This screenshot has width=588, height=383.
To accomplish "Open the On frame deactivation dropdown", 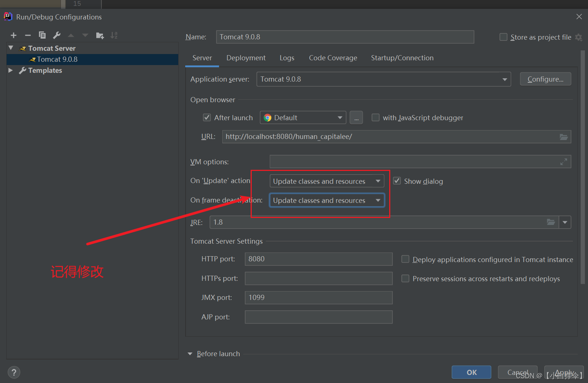I will pyautogui.click(x=327, y=200).
